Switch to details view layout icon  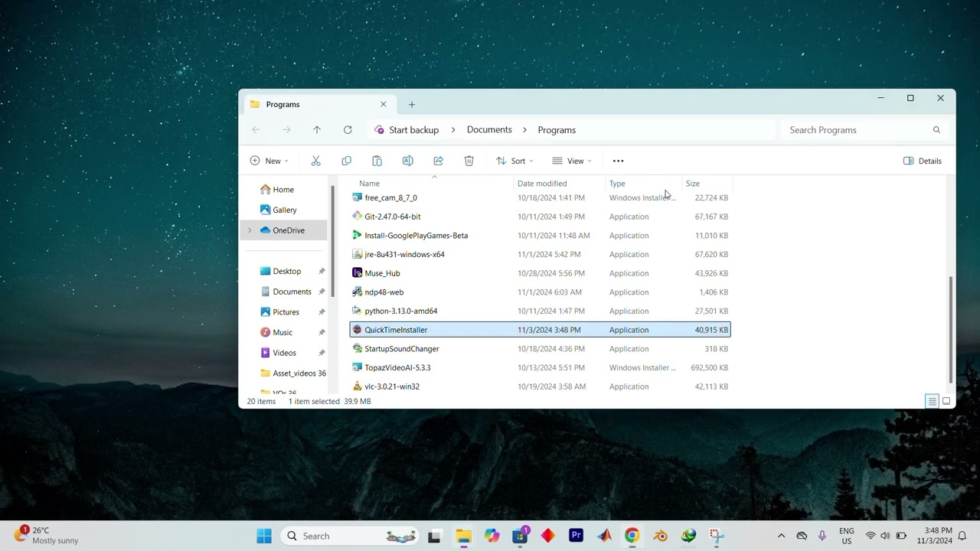coord(932,401)
